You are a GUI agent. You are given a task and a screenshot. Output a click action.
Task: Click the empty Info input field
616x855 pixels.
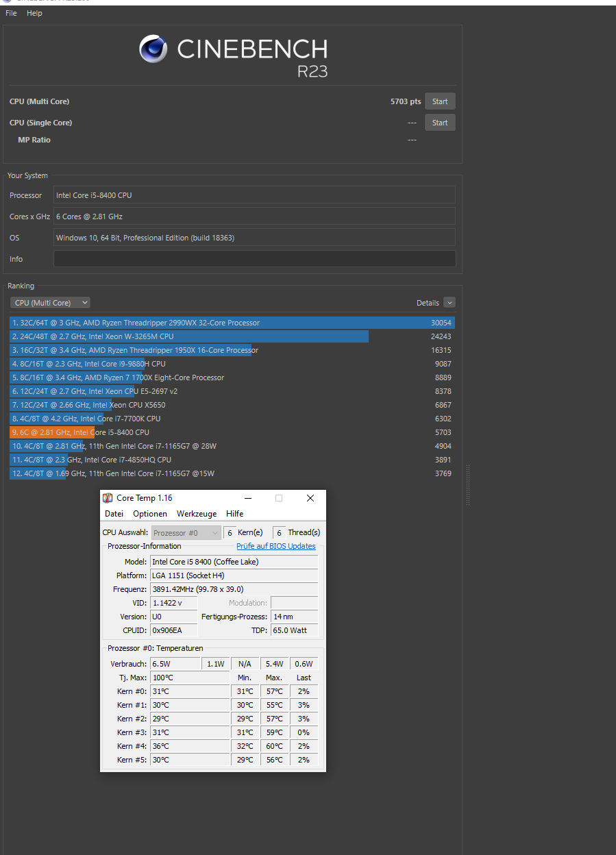pyautogui.click(x=254, y=258)
